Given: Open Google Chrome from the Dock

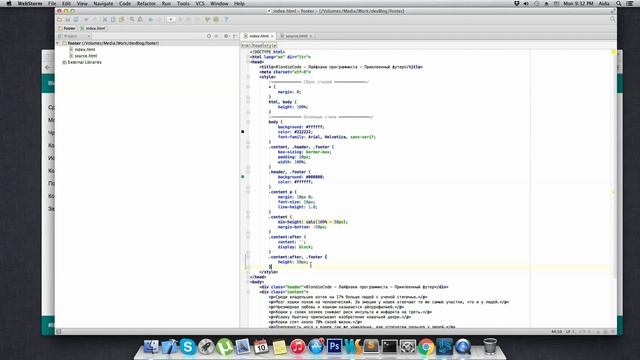Looking at the screenshot, I should [x=426, y=347].
